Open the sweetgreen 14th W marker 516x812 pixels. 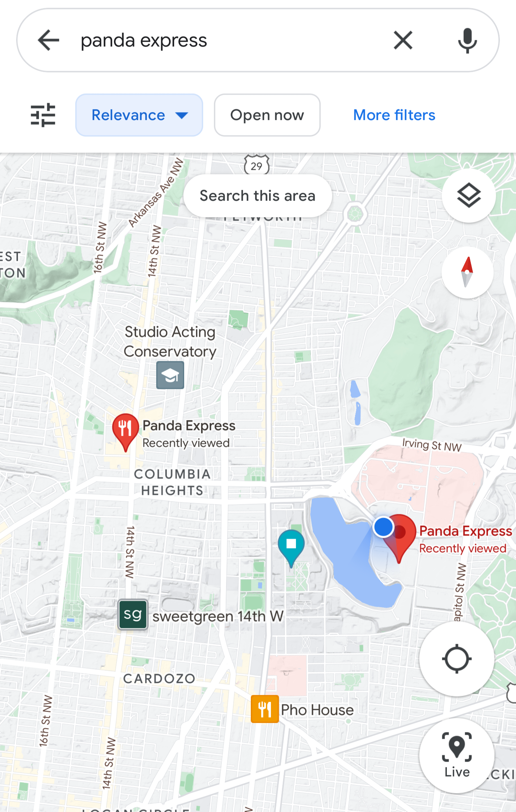133,615
